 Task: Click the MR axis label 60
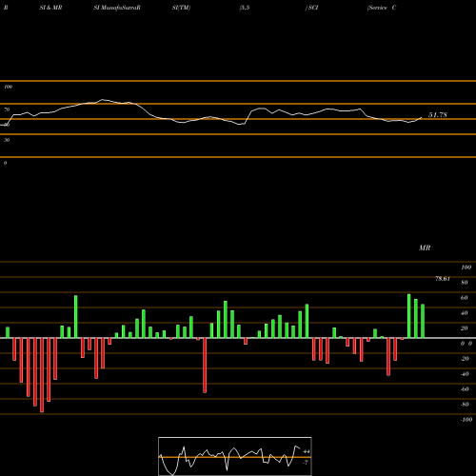point(465,298)
